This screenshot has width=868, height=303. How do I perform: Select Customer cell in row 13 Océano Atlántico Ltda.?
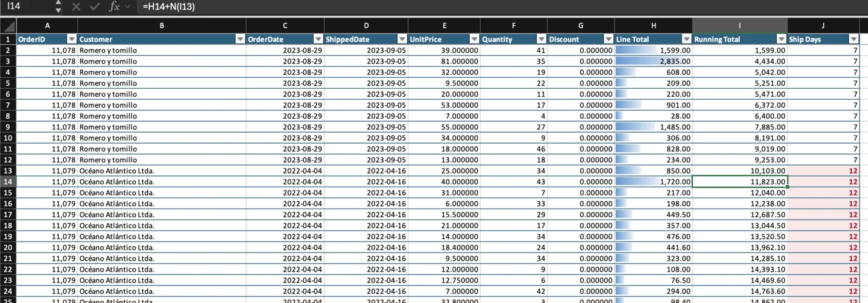[162, 171]
